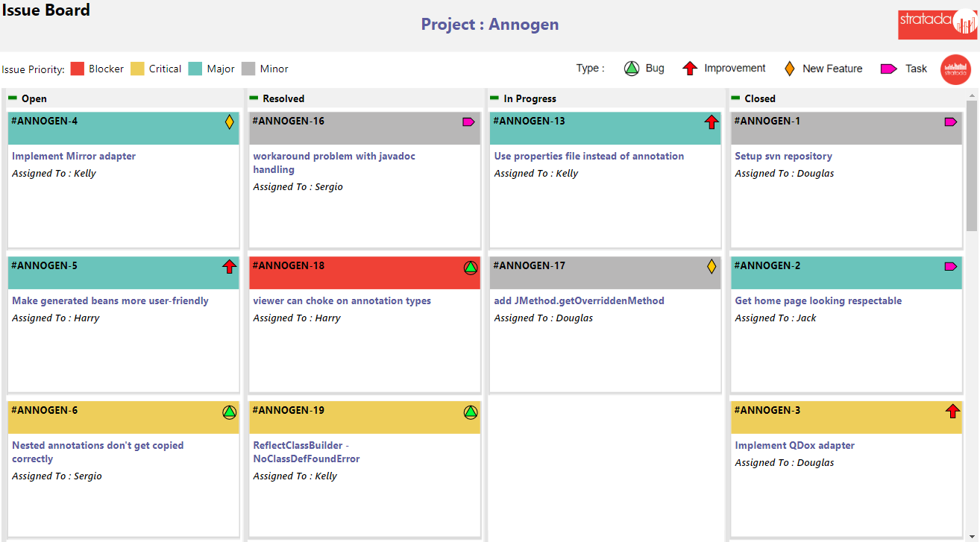
Task: Click the Stratada logo in header
Action: 937,23
